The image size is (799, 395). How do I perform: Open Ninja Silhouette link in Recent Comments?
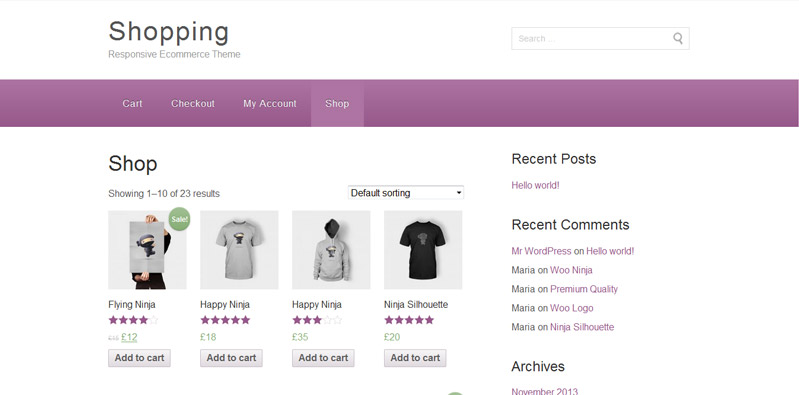[582, 327]
